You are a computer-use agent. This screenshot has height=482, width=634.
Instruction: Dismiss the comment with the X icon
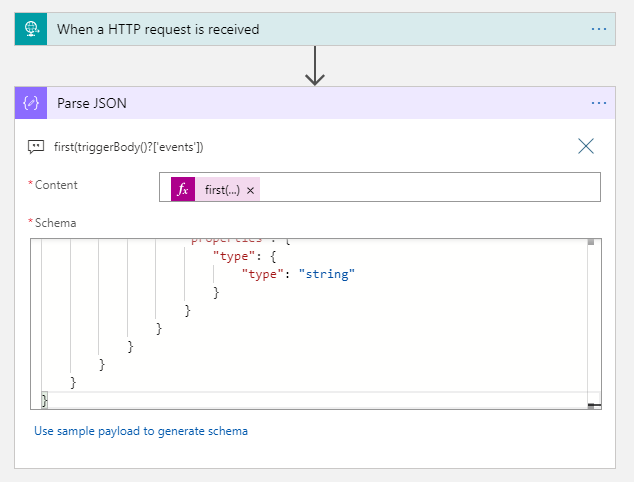coord(586,147)
